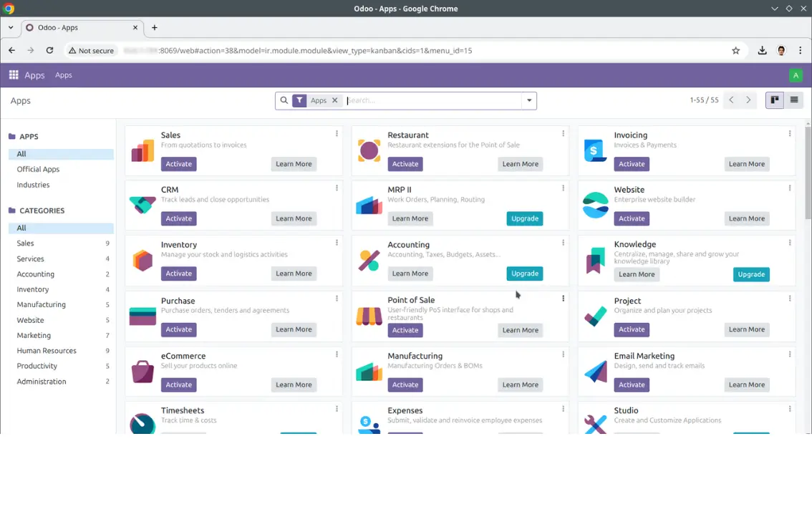Image resolution: width=812 pixels, height=522 pixels.
Task: Click the Chrome profile avatar
Action: coord(781,50)
